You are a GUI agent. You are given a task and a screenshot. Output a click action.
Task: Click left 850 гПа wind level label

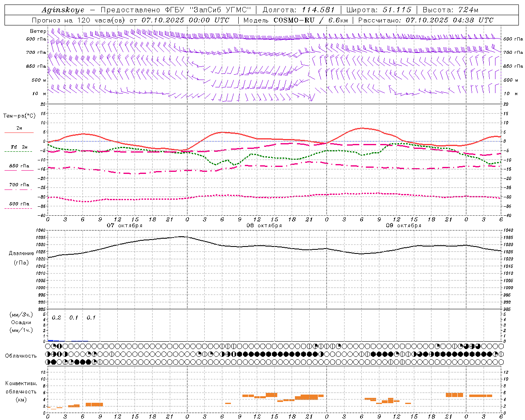tap(36, 66)
